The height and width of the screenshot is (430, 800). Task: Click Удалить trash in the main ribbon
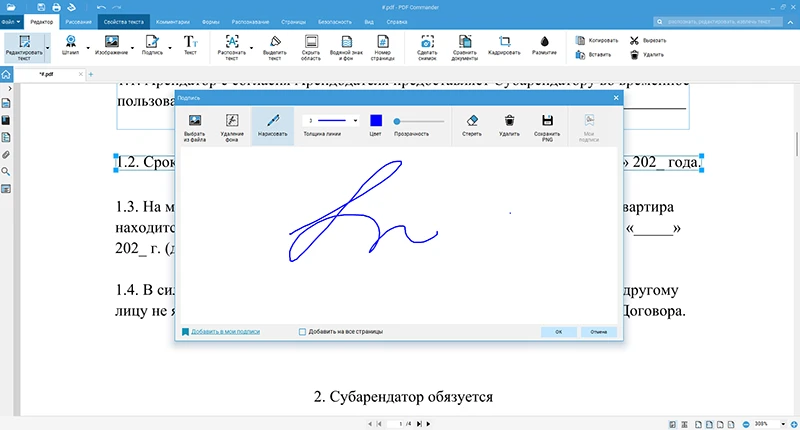pyautogui.click(x=647, y=55)
